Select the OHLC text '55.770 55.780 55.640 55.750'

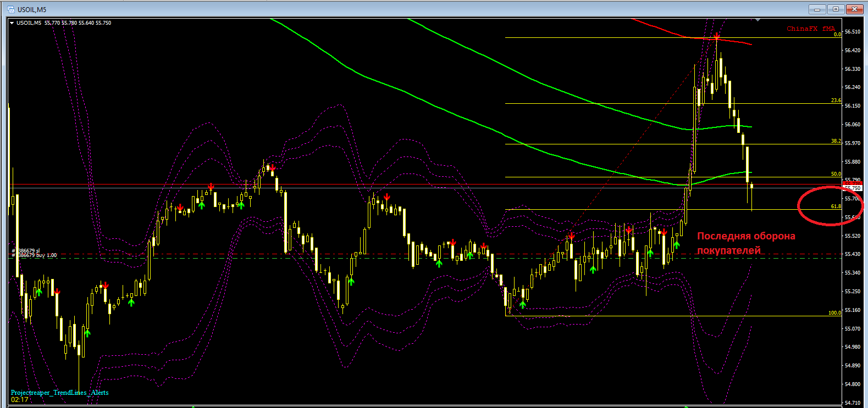(78, 23)
